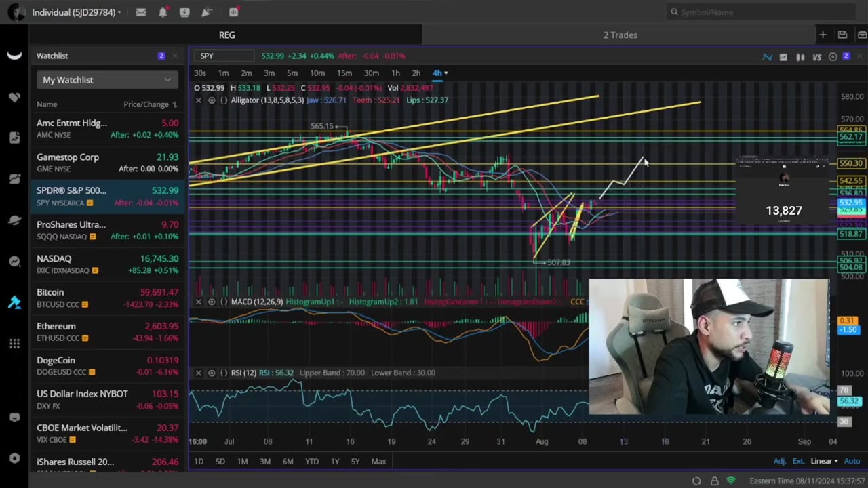Hide the Alligator indicator using eye icon
The width and height of the screenshot is (868, 488).
pyautogui.click(x=212, y=100)
